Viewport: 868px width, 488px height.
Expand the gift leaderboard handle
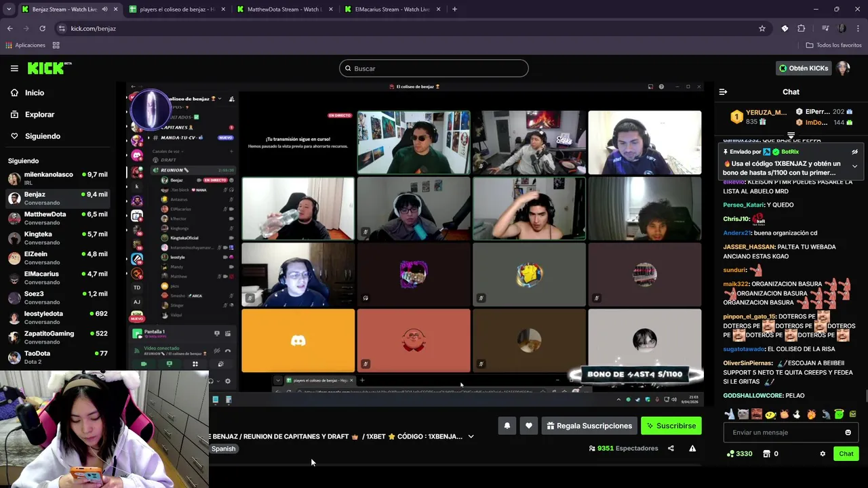point(791,136)
